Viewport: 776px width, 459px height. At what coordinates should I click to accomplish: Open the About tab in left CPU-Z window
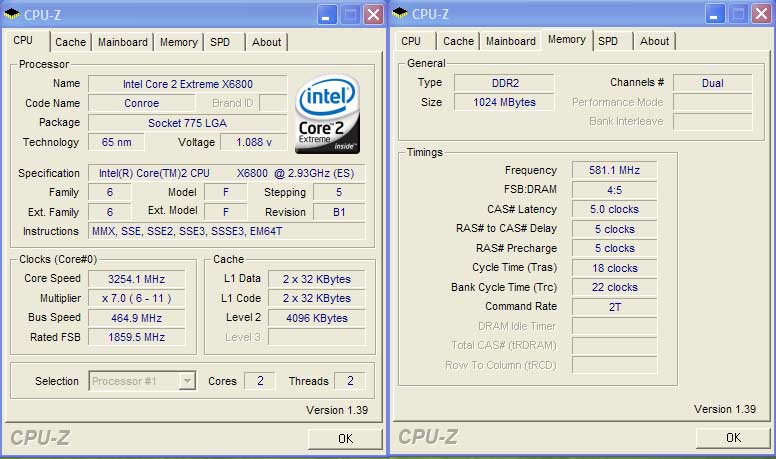tap(266, 42)
